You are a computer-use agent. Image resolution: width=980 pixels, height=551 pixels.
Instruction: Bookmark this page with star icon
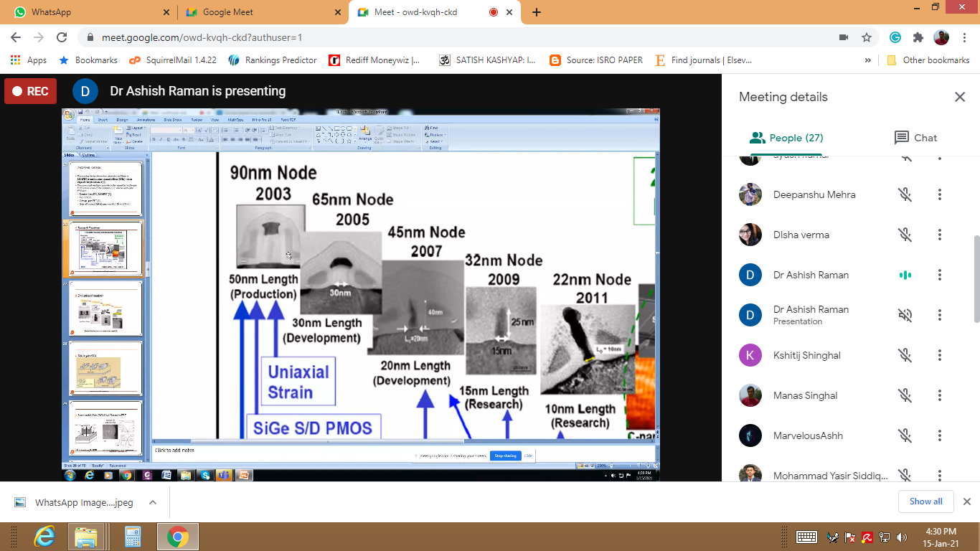tap(867, 37)
